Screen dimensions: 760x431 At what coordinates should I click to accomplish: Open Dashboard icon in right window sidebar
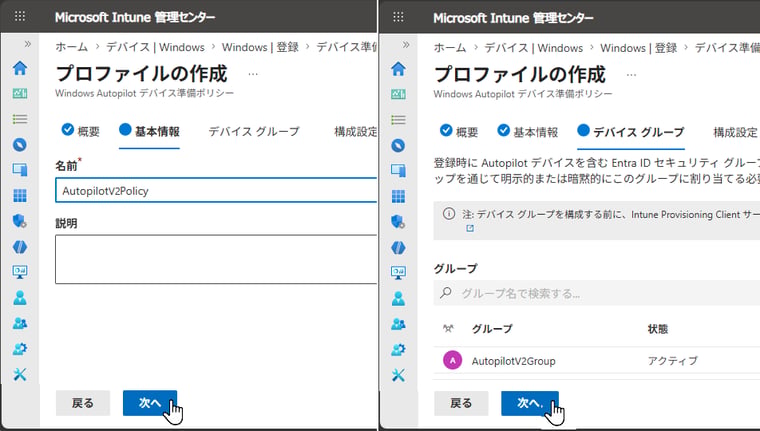(398, 94)
